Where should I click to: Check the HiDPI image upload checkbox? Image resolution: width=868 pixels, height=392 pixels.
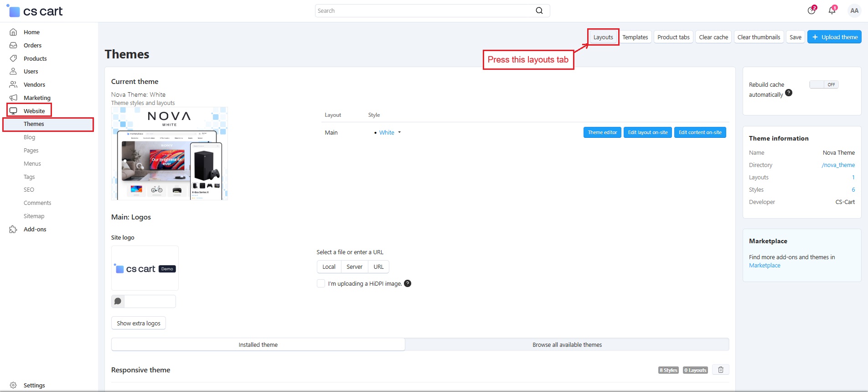coord(321,283)
